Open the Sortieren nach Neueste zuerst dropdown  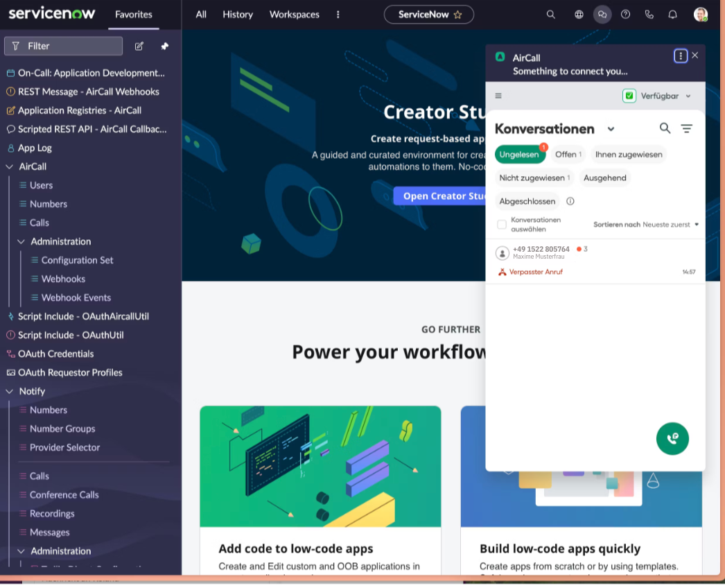(645, 225)
